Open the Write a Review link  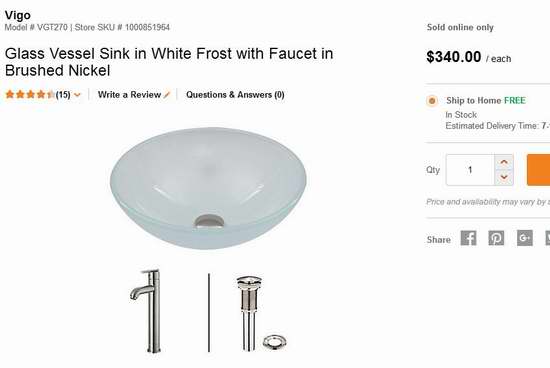click(x=129, y=95)
